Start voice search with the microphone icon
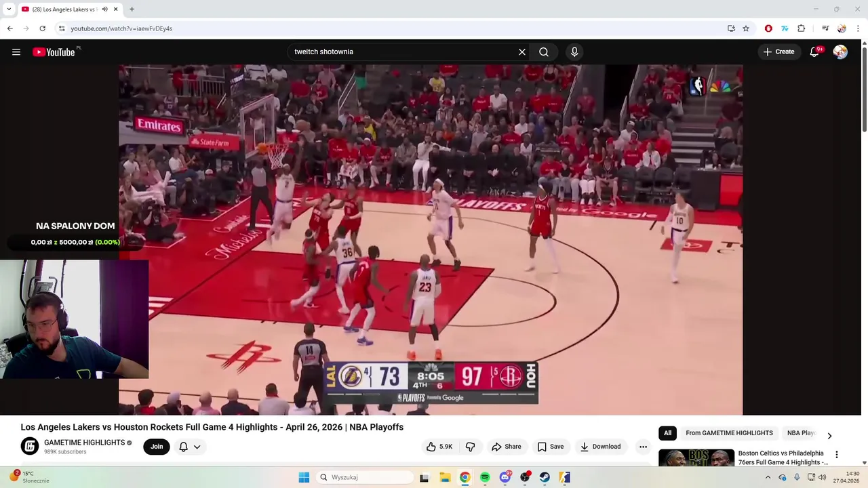 [x=574, y=52]
